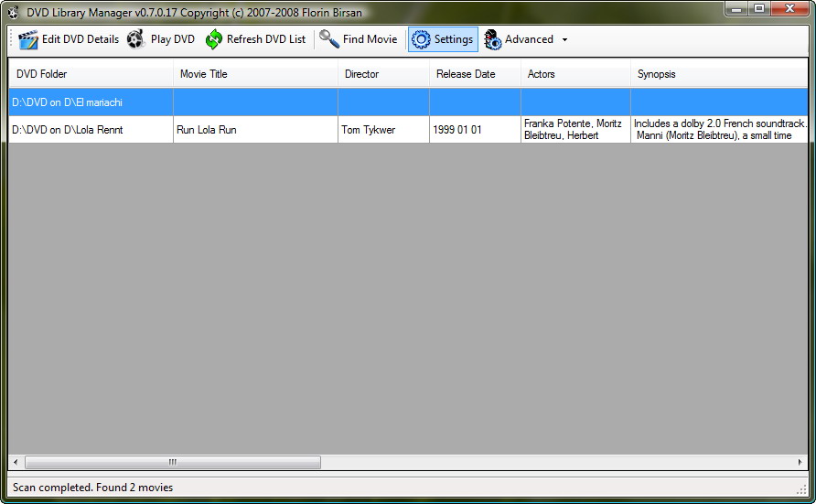Select the El mariachi DVD row

pyautogui.click(x=90, y=102)
